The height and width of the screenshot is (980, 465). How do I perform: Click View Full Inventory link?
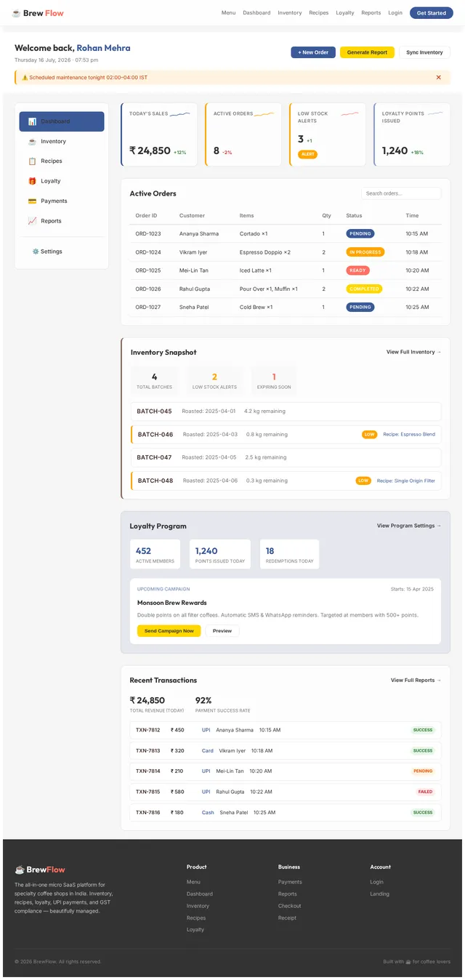pyautogui.click(x=413, y=352)
